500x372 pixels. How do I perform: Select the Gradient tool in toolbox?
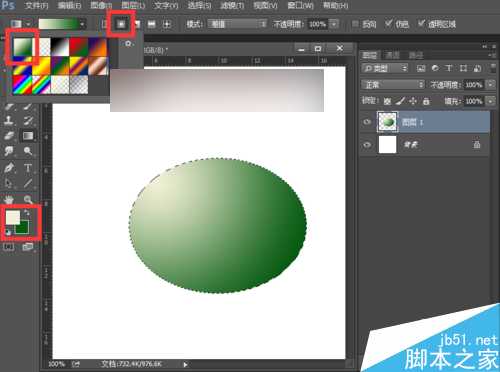point(28,136)
